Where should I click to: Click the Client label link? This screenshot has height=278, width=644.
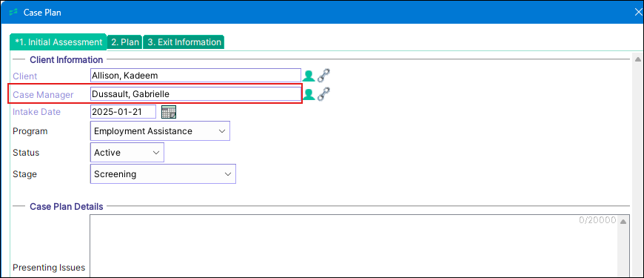24,76
